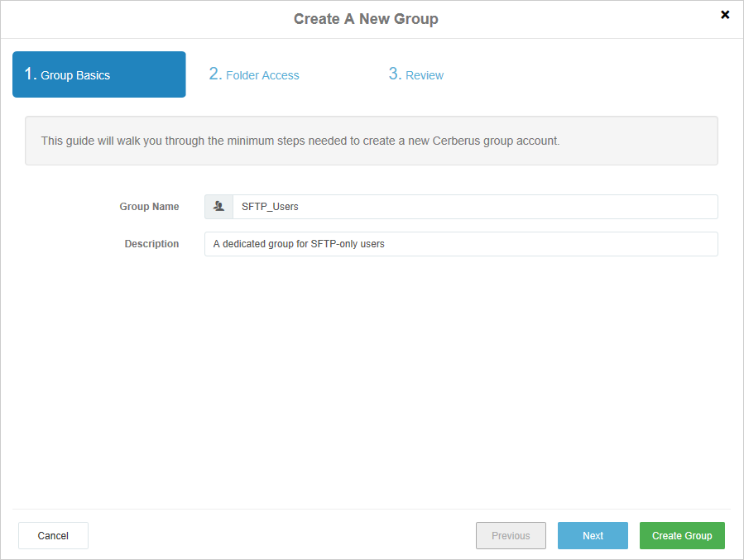
Task: Click the Cerberus guide information banner
Action: [x=371, y=141]
